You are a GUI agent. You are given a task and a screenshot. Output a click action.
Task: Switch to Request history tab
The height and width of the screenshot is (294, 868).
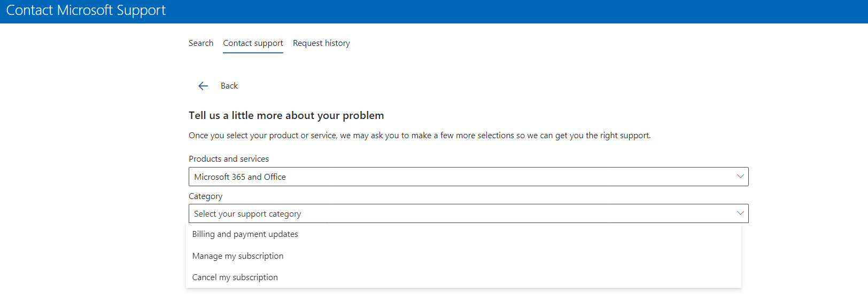click(x=321, y=43)
